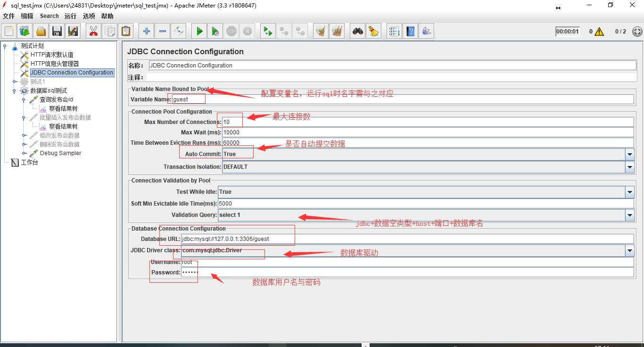The width and height of the screenshot is (644, 347).
Task: Open Search with the binoculars icon
Action: [358, 31]
